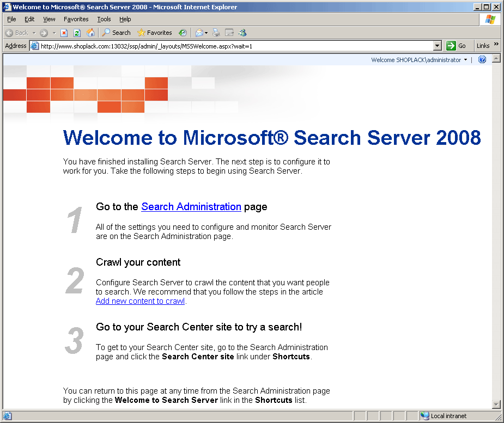Click the Forward arrow button

pyautogui.click(x=44, y=33)
